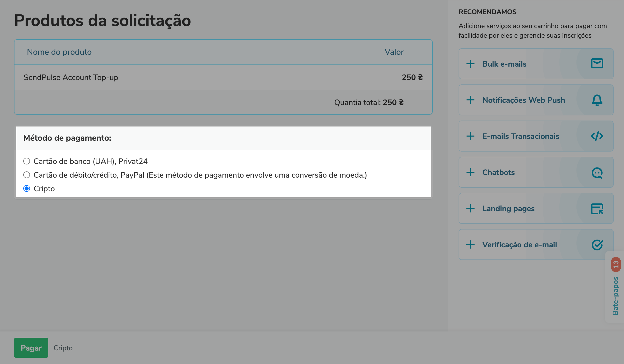Click the Nome do produto column header
The image size is (624, 364).
click(x=59, y=52)
